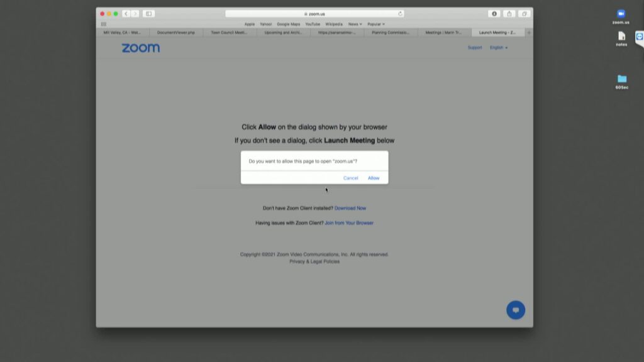Screen dimensions: 644x362
Task: Click the Download Now link
Action: coord(350,208)
